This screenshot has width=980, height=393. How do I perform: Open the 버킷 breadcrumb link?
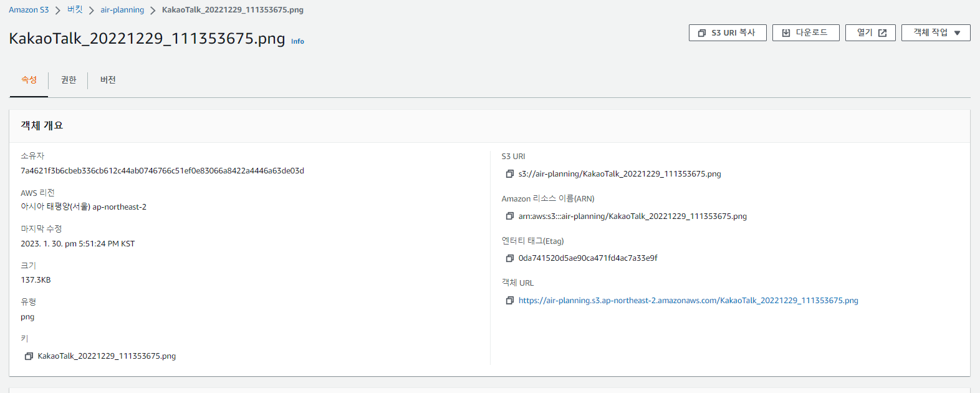point(75,10)
